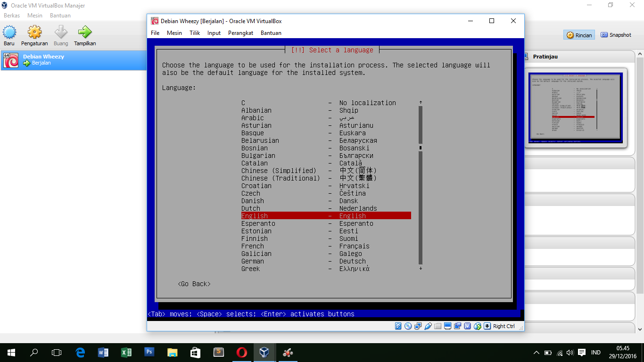Click the USB devices icon in VM status bar
The height and width of the screenshot is (362, 644).
(428, 326)
